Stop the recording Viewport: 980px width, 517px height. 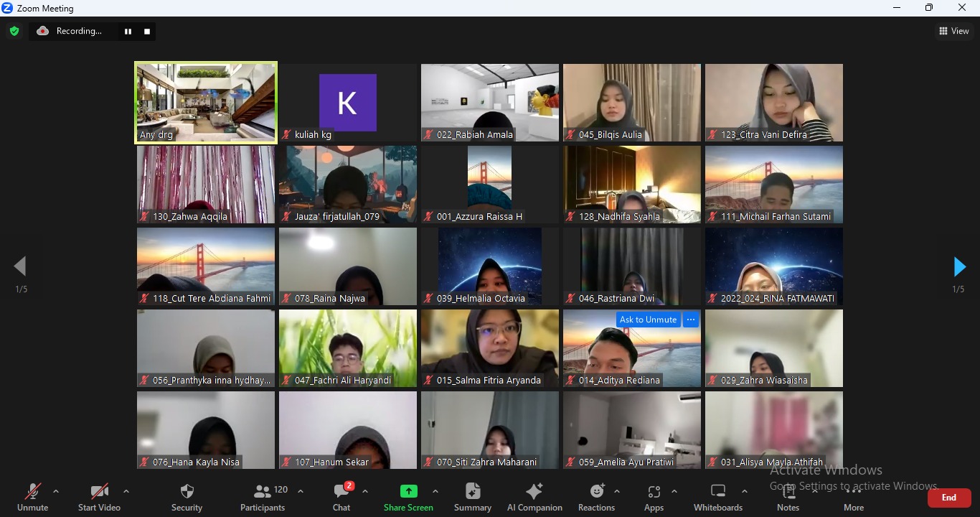pos(147,32)
